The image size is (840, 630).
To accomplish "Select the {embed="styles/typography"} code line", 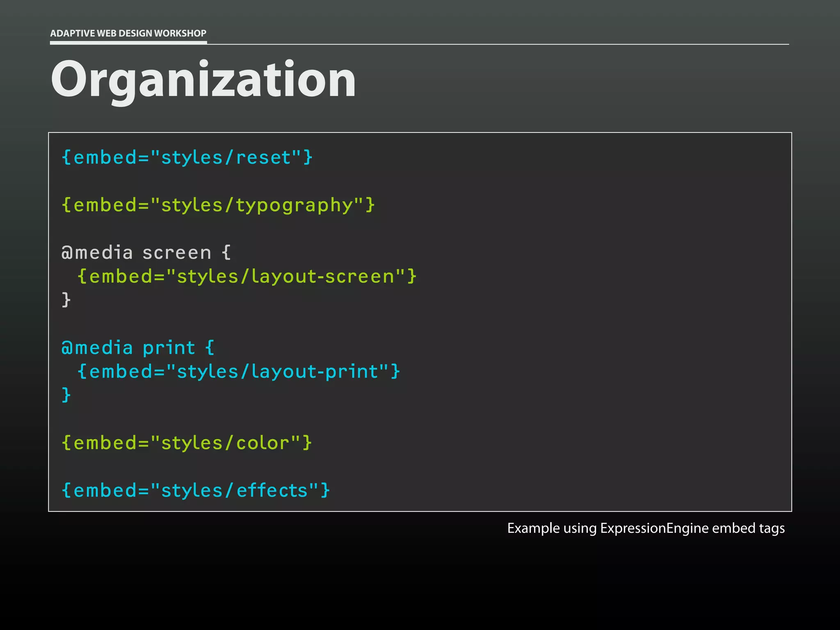I will pos(218,205).
